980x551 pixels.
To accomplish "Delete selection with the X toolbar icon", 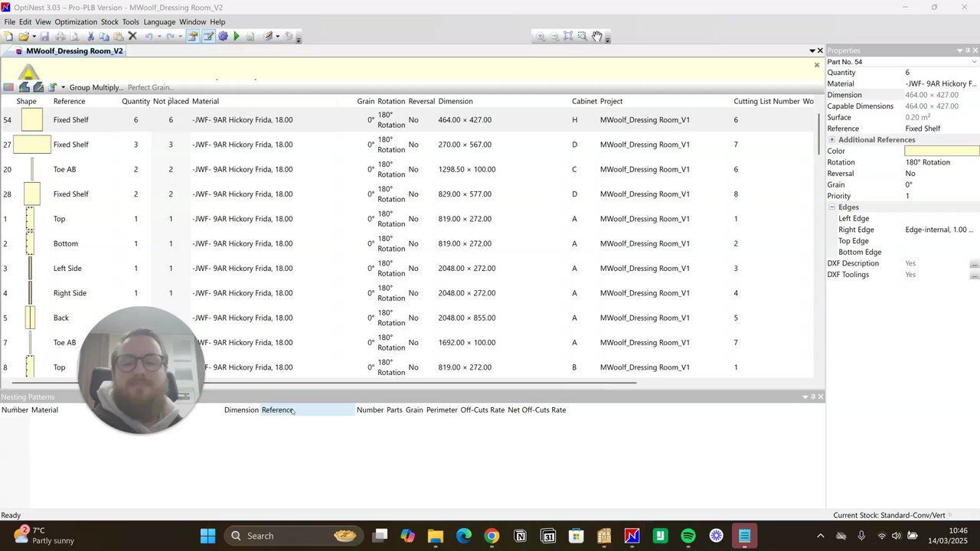I will [132, 36].
